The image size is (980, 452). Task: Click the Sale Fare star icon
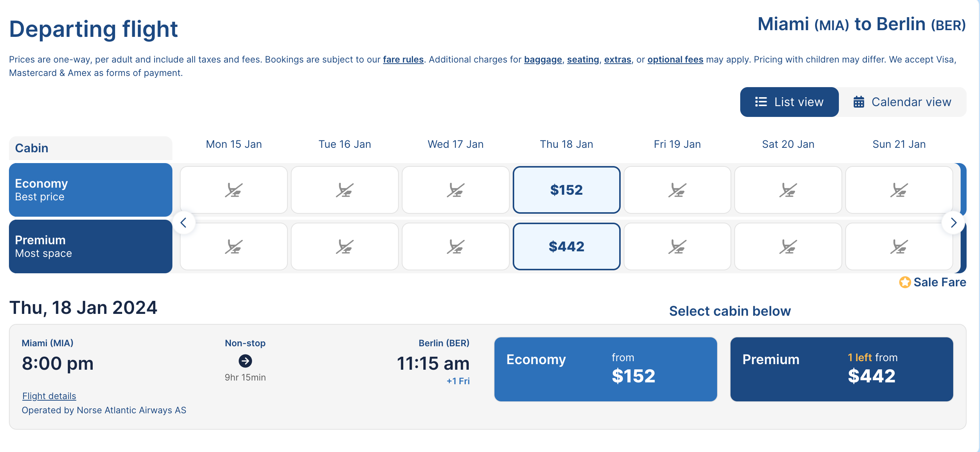tap(905, 282)
